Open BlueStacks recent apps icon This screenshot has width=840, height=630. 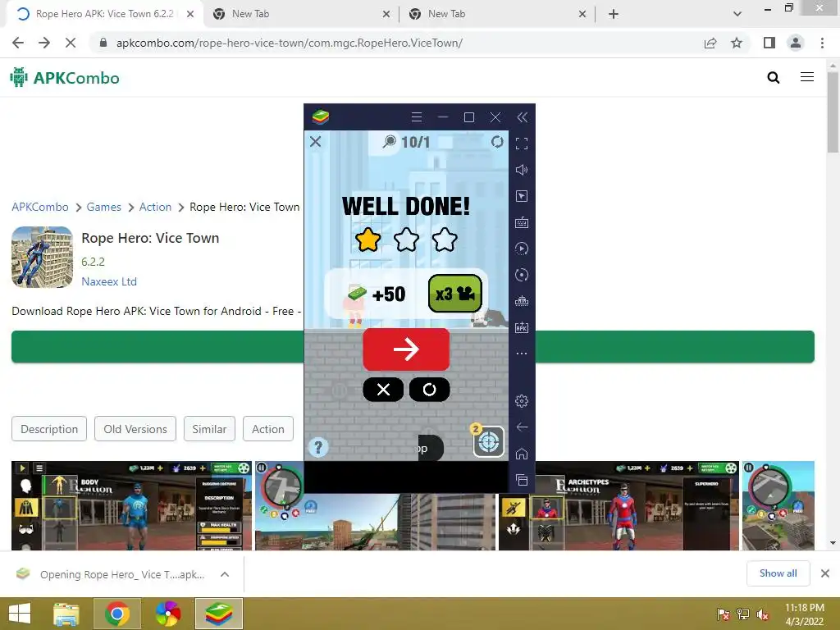point(521,480)
